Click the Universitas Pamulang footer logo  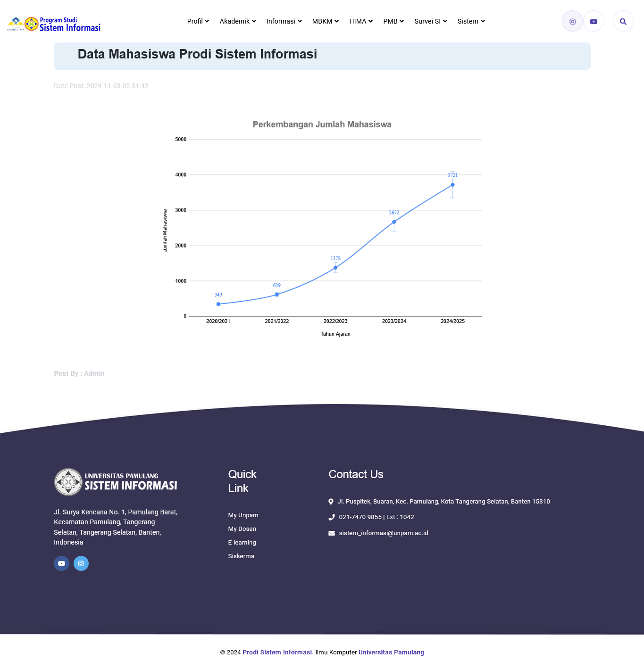[x=116, y=482]
